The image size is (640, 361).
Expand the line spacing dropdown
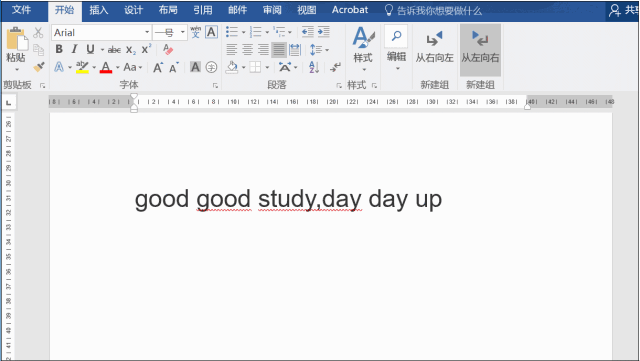pyautogui.click(x=327, y=50)
